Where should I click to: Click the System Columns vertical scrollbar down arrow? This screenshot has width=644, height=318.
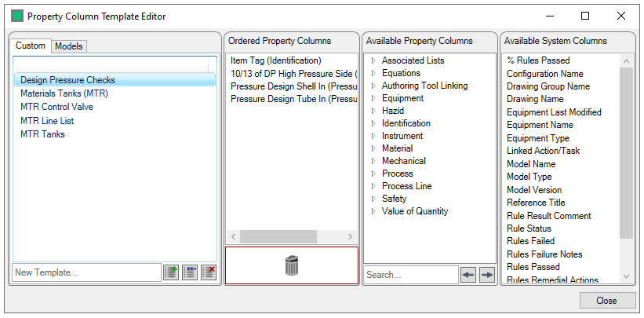[626, 276]
